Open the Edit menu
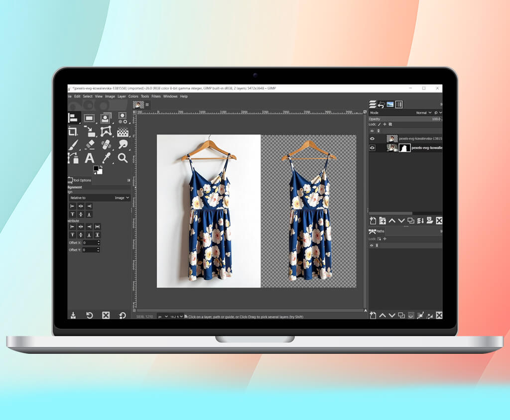510x420 pixels. 77,96
